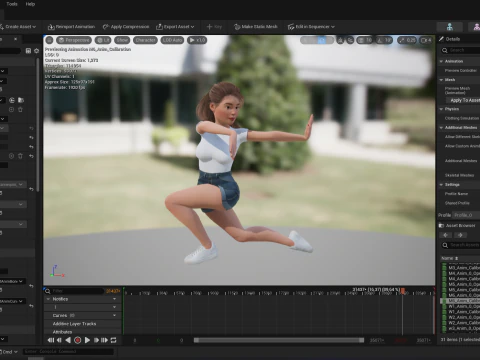Open the Profile dropdown

coord(466,215)
